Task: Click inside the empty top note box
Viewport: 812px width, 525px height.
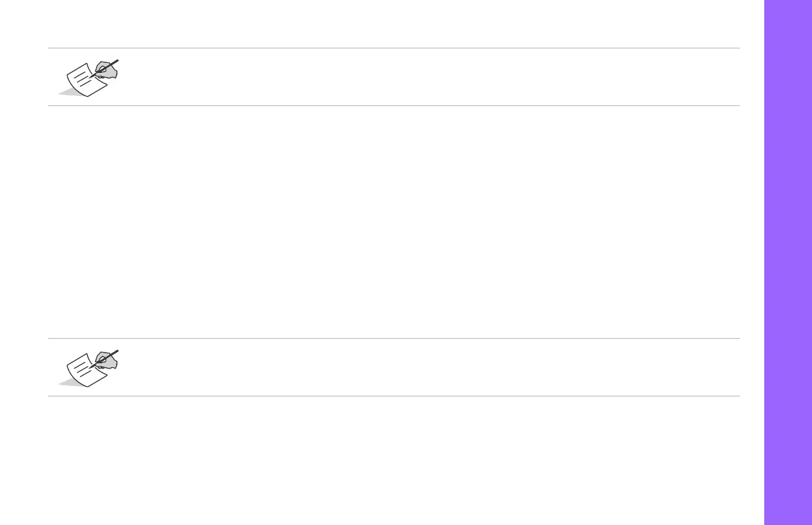Action: (425, 77)
